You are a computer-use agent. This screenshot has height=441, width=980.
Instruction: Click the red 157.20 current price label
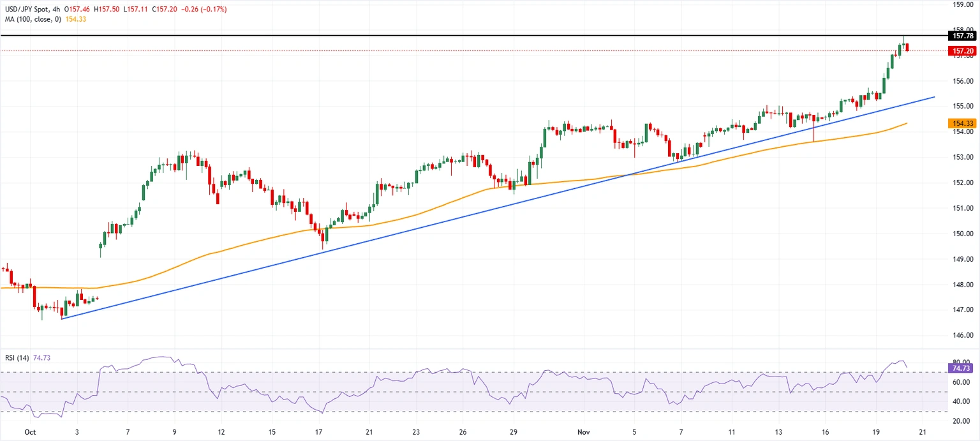[962, 50]
